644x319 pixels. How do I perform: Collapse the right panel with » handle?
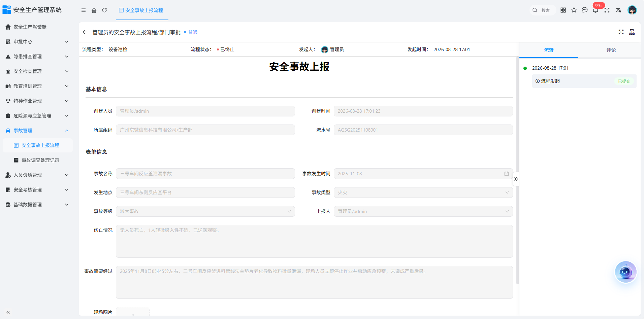516,179
